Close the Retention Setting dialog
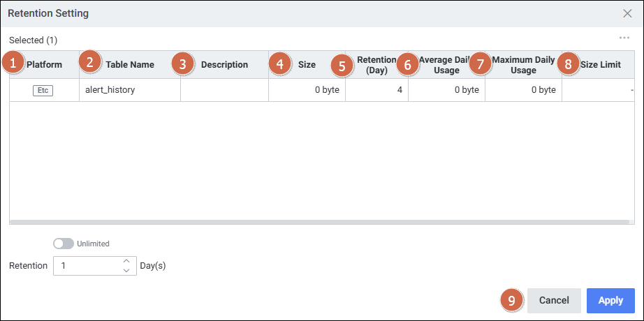The image size is (644, 321). point(627,13)
